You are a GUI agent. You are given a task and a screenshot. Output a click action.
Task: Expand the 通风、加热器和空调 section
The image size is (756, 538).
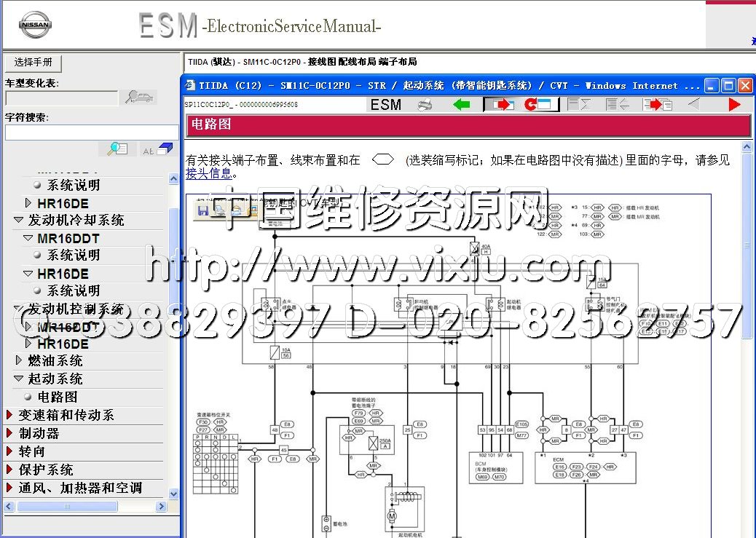click(9, 488)
